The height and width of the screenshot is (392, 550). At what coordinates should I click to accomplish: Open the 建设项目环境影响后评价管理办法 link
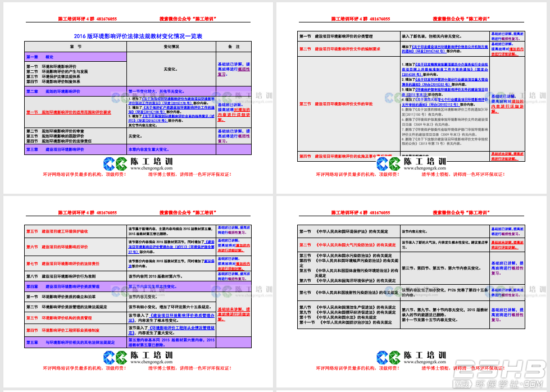171,247
